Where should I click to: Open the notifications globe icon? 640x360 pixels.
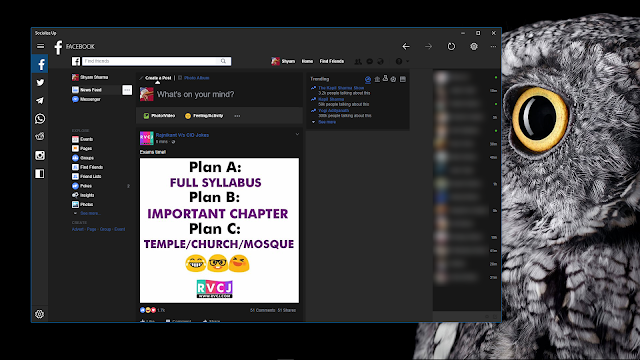point(380,61)
